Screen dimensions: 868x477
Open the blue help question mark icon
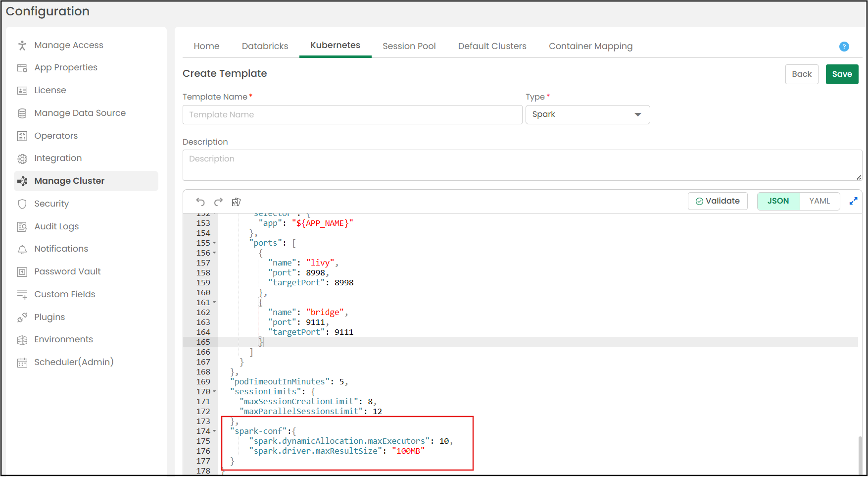coord(844,47)
